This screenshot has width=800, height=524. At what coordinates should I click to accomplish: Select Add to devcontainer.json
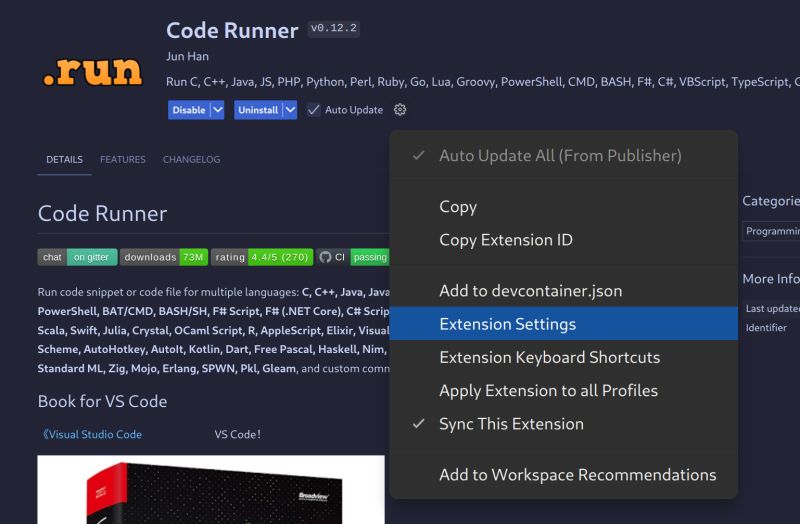(x=563, y=291)
